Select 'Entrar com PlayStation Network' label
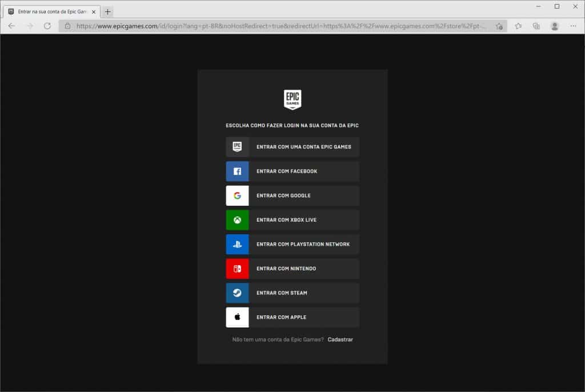Screen dimensions: 585x392 pos(303,244)
